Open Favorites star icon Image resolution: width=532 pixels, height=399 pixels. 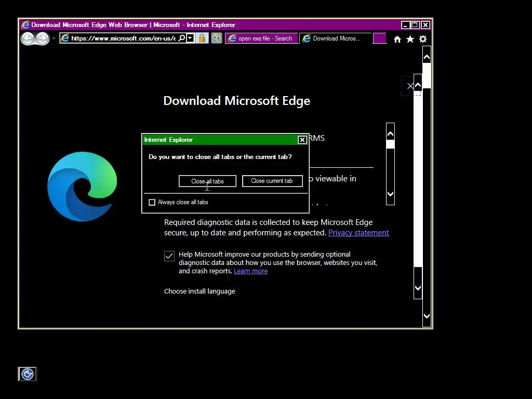(410, 39)
